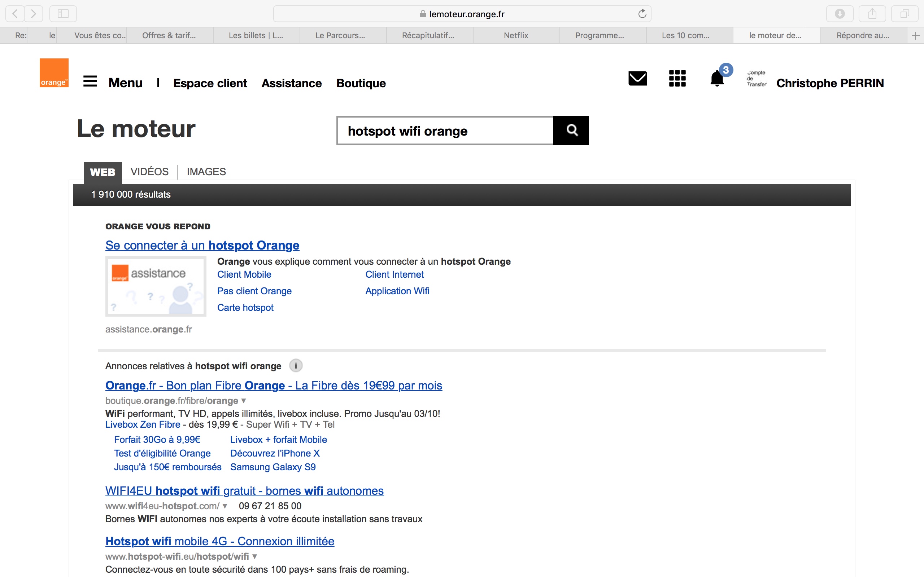Toggle the Safari sidebar button
924x577 pixels.
[63, 14]
